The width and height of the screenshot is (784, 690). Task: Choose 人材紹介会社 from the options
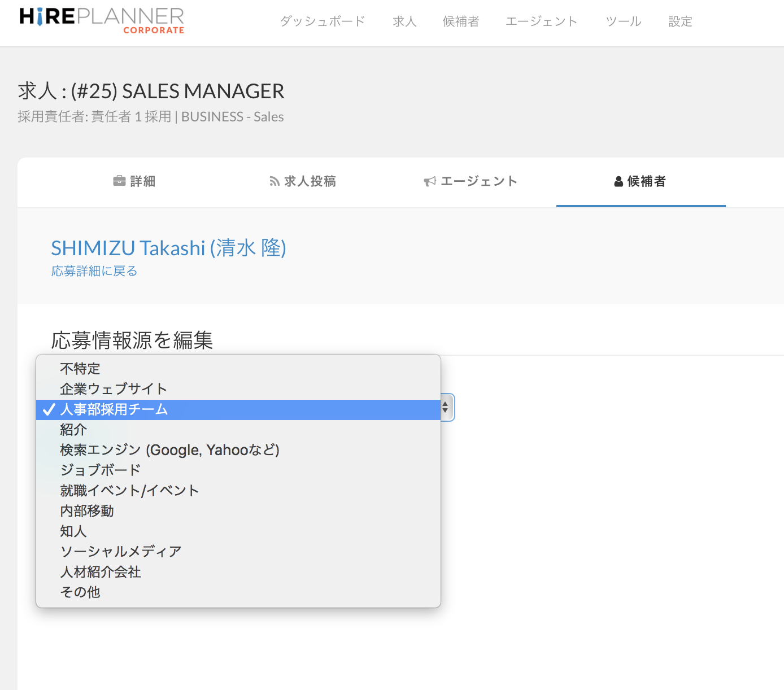click(x=101, y=572)
